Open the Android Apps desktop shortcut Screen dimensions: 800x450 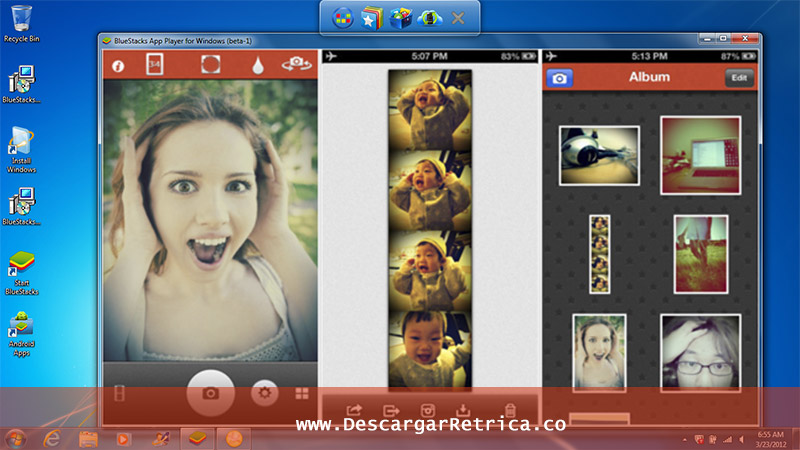click(x=21, y=334)
